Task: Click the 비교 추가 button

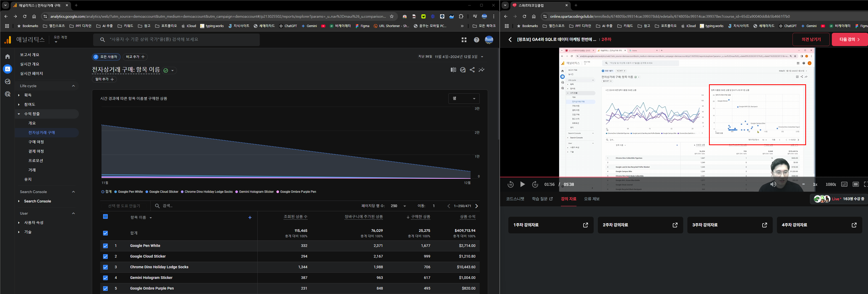Action: (x=135, y=57)
